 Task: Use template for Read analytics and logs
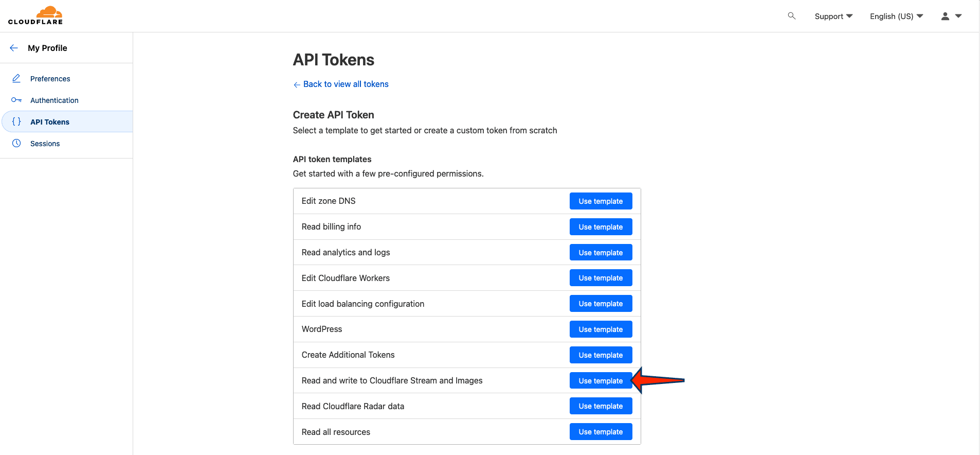601,252
